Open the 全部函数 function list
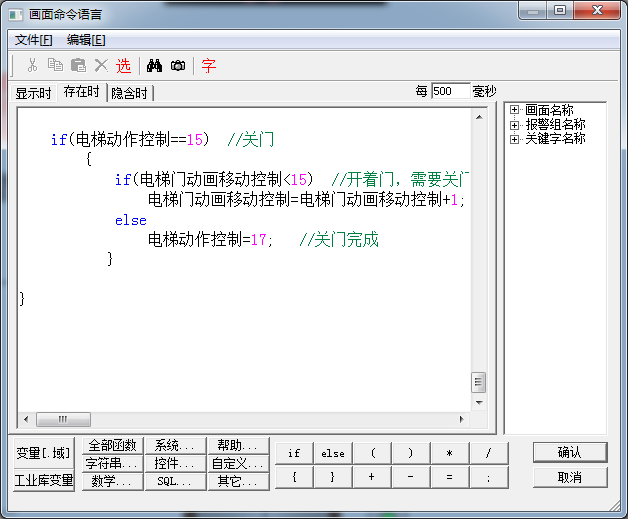Screen dimensions: 628x519 pos(113,445)
